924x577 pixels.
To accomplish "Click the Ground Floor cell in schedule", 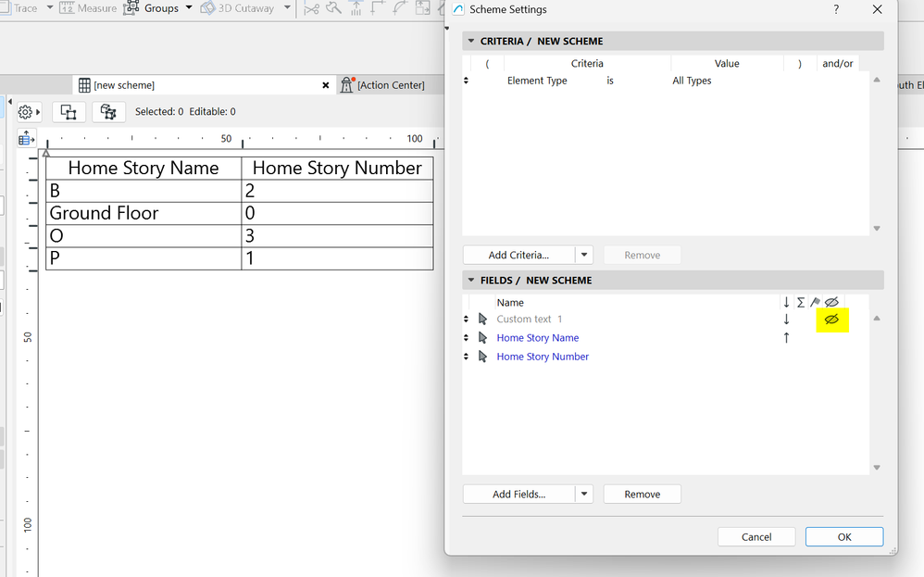I will coord(144,213).
